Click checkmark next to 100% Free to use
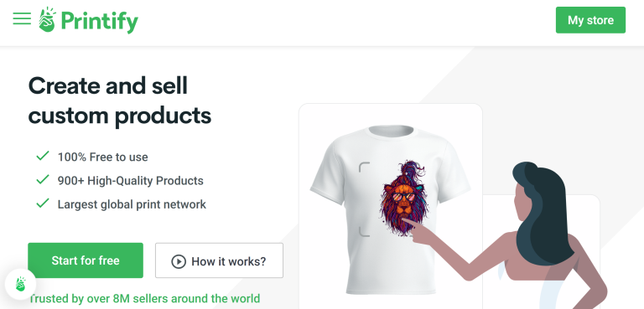Screen dimensions: 644x309 tap(43, 156)
